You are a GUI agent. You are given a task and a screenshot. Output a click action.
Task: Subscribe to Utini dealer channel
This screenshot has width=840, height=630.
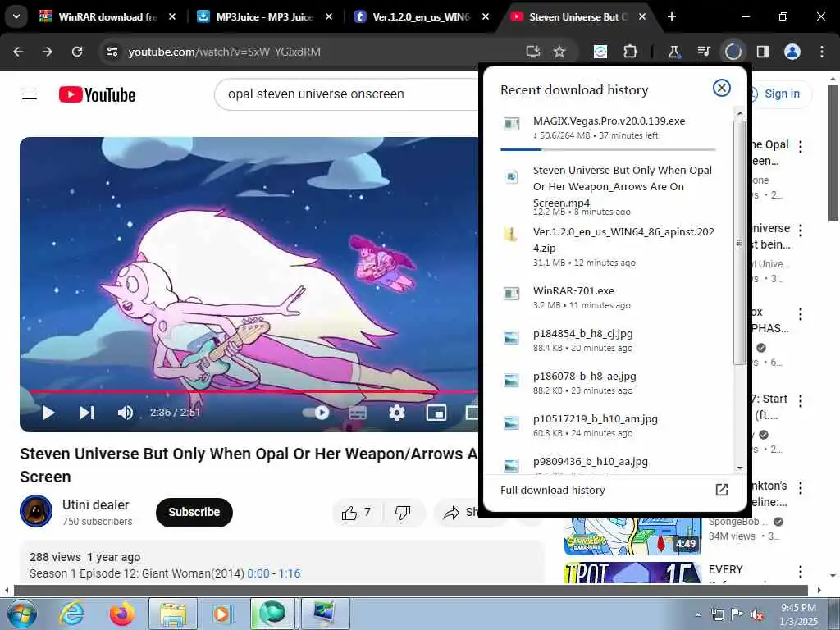194,512
